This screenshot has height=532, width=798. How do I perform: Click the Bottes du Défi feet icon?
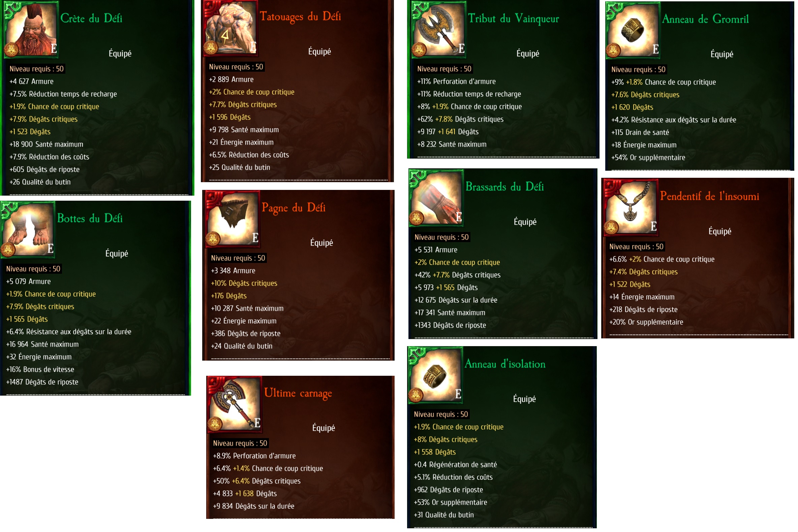coord(28,229)
